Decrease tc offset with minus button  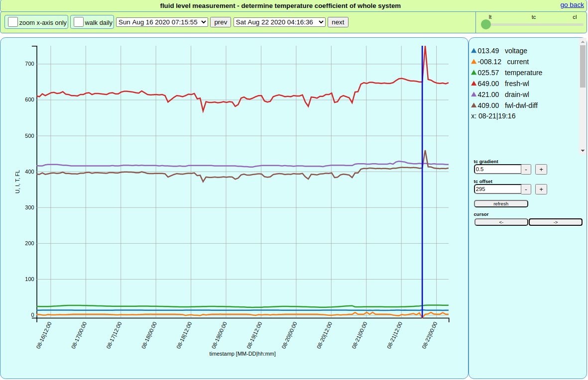click(x=526, y=189)
